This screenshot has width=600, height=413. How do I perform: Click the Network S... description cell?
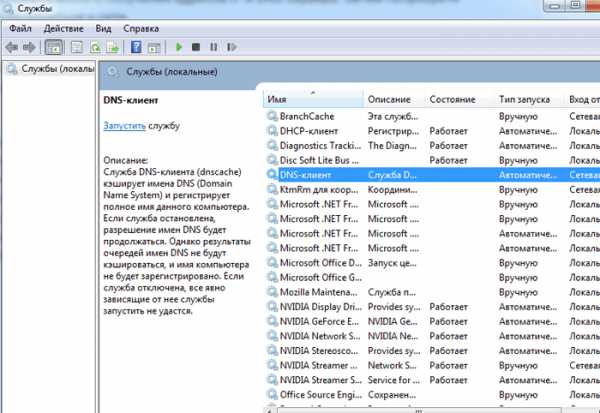(392, 365)
